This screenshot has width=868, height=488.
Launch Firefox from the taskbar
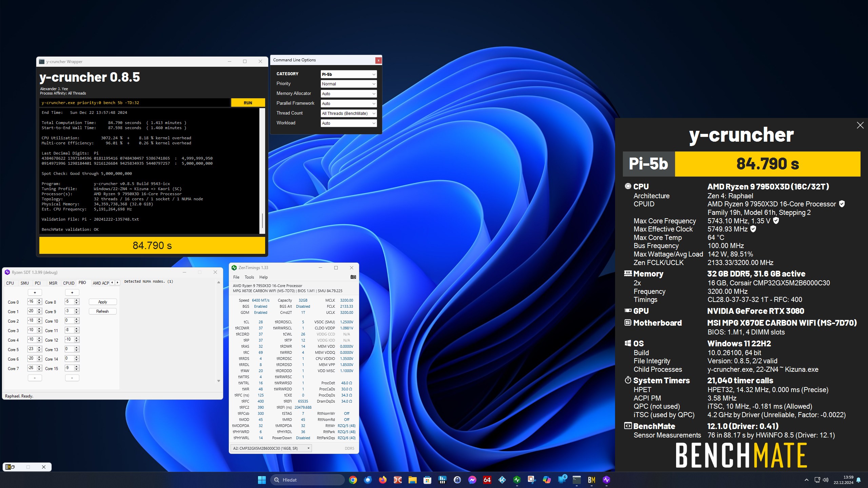[x=382, y=480]
